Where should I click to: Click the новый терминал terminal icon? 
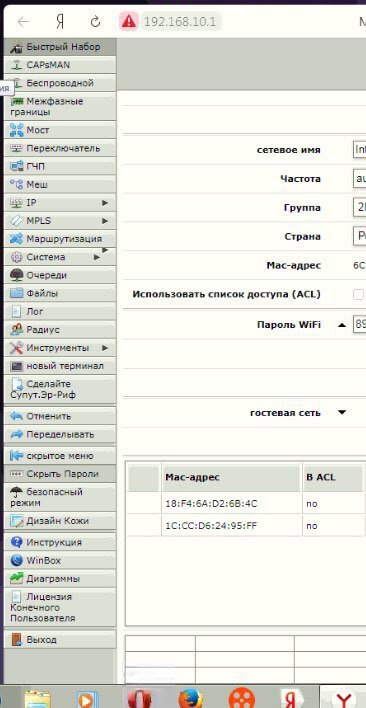[x=16, y=366]
